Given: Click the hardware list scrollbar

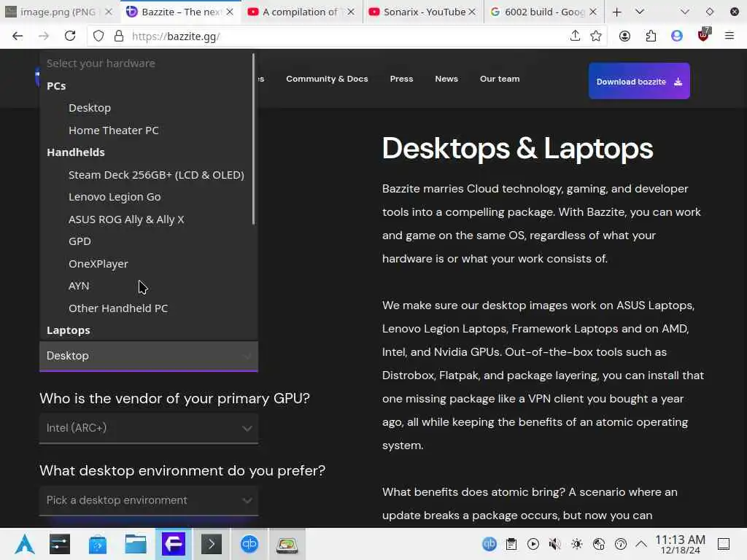Looking at the screenshot, I should [x=253, y=139].
